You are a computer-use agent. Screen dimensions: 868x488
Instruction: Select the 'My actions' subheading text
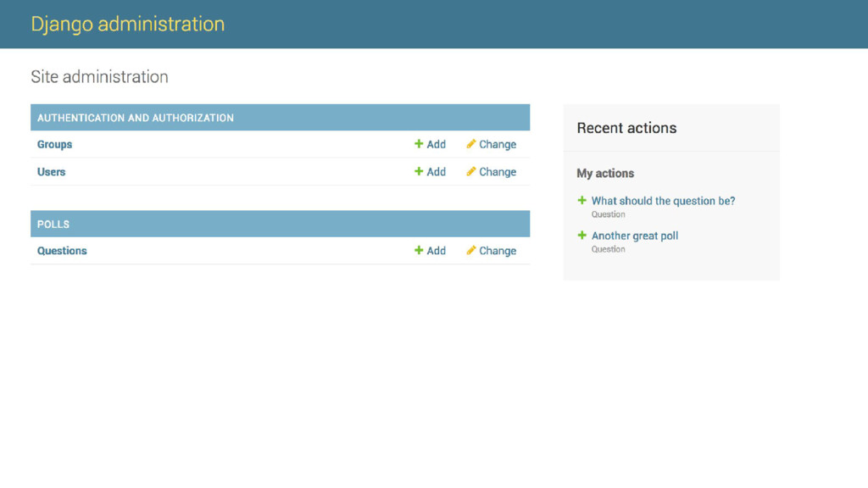[x=605, y=173]
